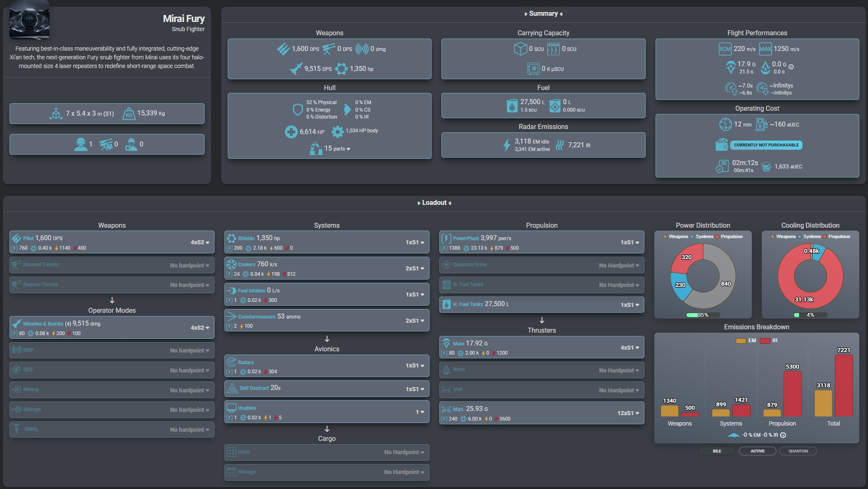The image size is (868, 489).
Task: Toggle Weapons legend in Power Distribution
Action: click(675, 236)
